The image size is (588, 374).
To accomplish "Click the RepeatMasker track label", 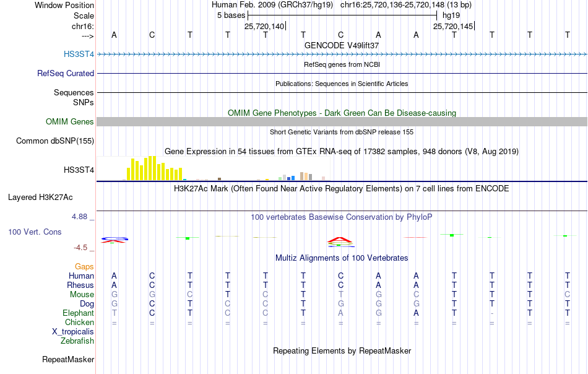I will click(x=68, y=359).
